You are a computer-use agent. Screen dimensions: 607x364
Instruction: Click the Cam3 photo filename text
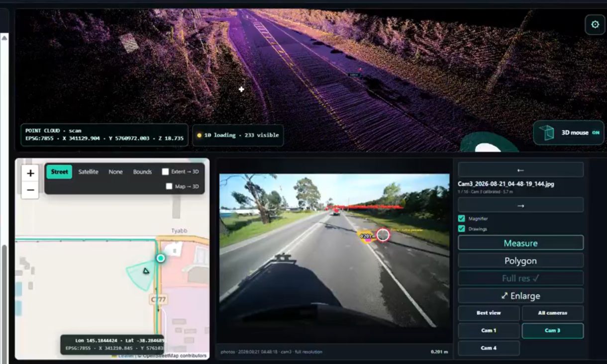[x=506, y=184]
